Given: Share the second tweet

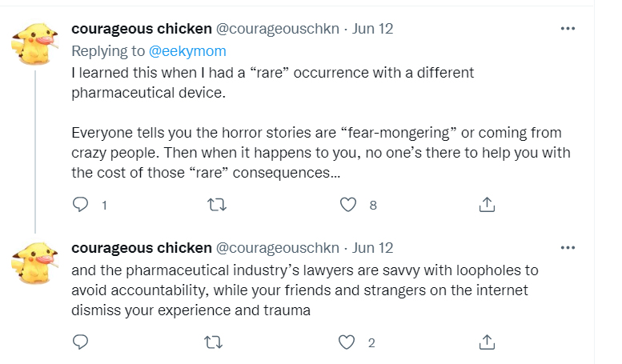Looking at the screenshot, I should tap(486, 342).
